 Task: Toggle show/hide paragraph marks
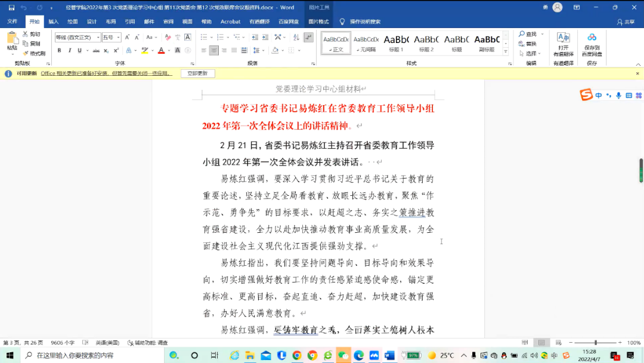(308, 37)
